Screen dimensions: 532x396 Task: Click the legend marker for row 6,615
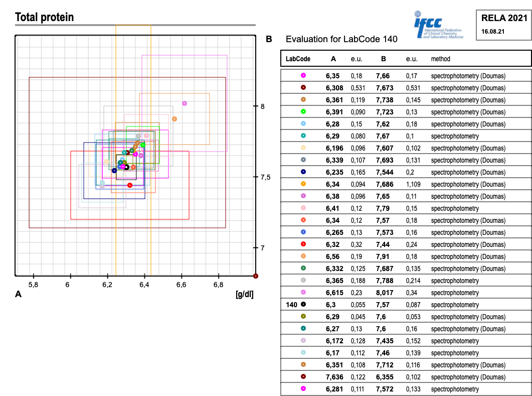[303, 293]
